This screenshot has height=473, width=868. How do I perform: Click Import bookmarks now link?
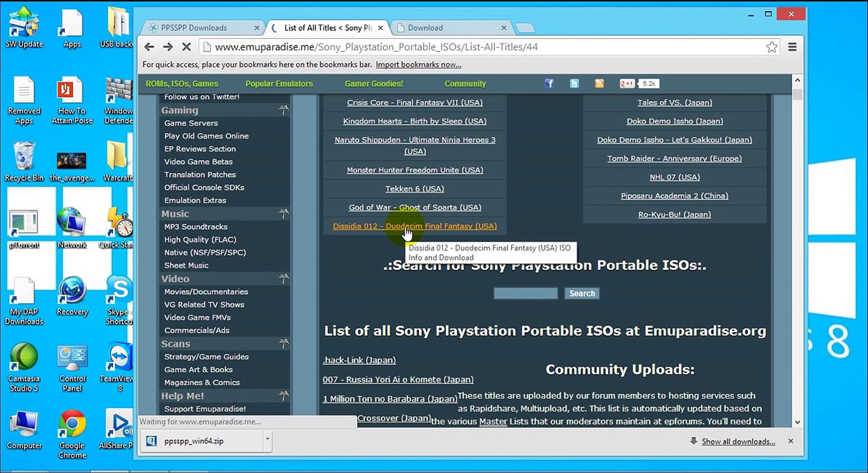point(418,64)
